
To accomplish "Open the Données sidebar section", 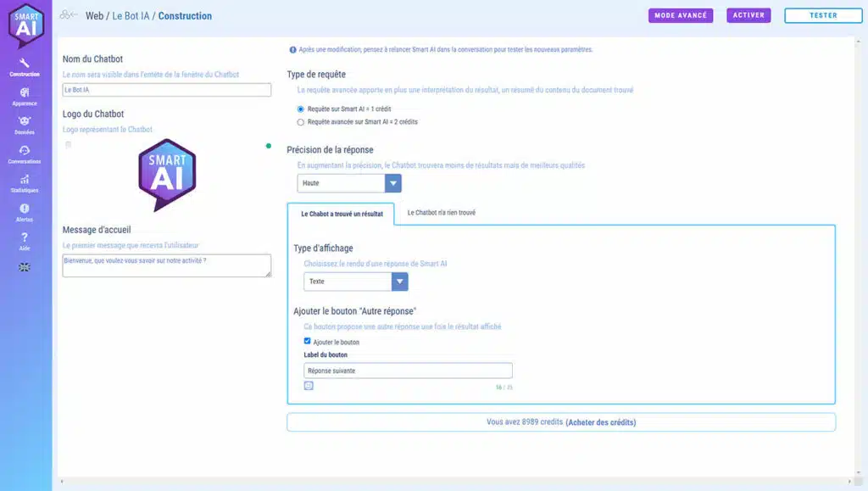I will 25,124.
